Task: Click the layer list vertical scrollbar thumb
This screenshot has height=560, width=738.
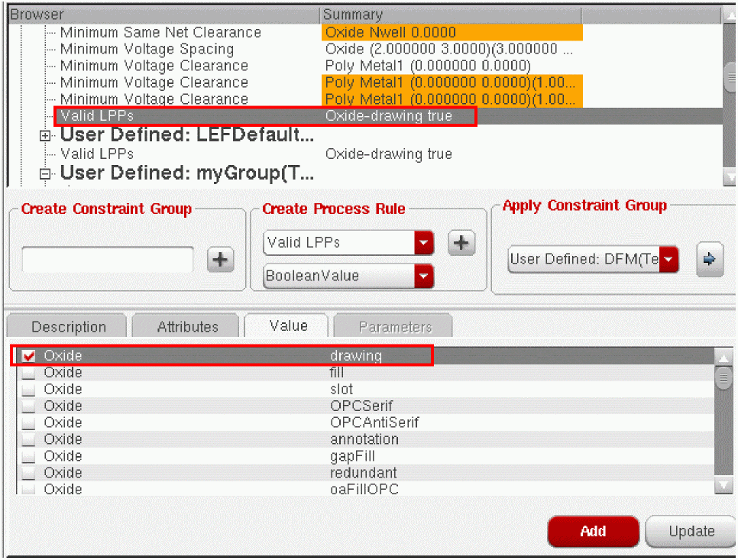Action: pos(723,377)
